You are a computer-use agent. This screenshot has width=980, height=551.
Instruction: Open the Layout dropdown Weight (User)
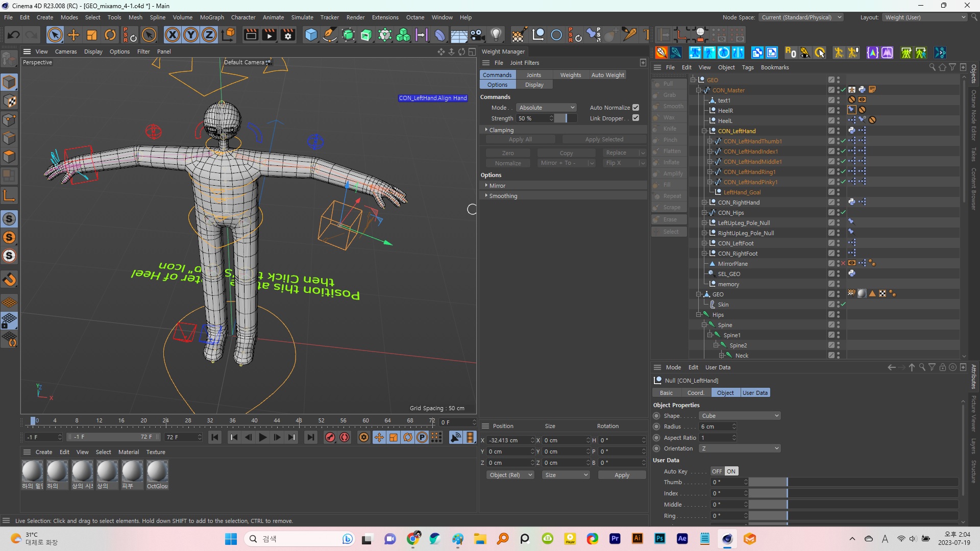[x=925, y=17]
